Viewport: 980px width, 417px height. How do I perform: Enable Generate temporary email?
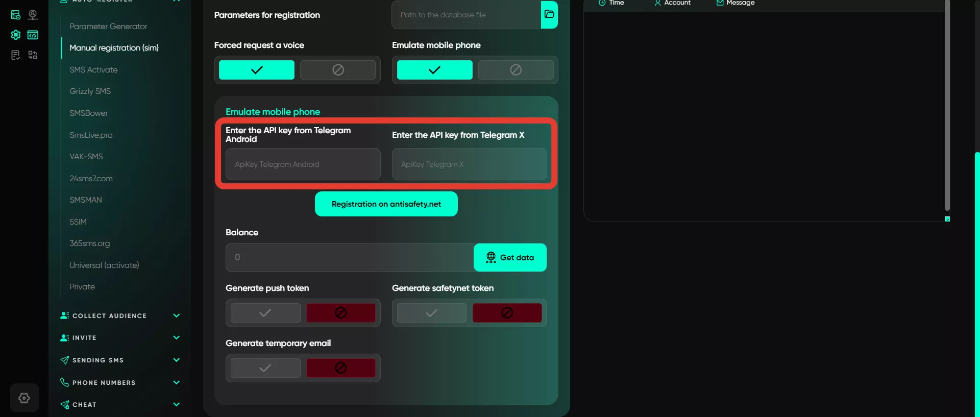pyautogui.click(x=265, y=368)
